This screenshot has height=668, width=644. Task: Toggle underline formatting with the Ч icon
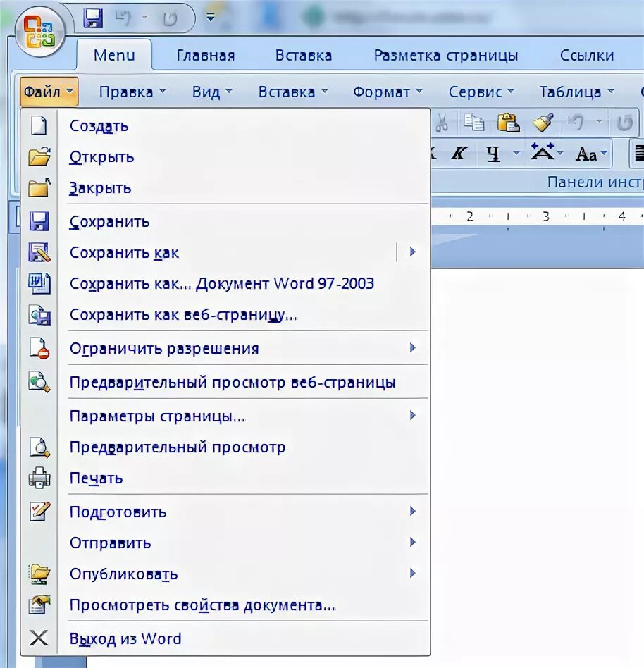[493, 152]
